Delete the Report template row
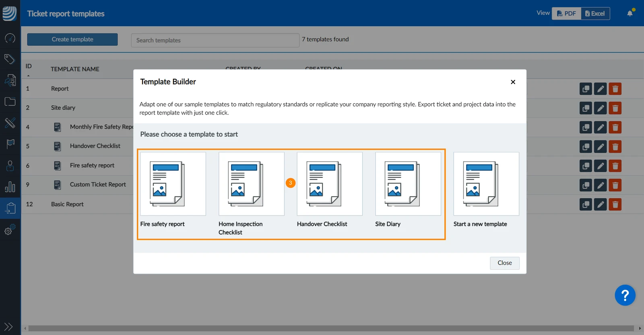 [x=615, y=89]
